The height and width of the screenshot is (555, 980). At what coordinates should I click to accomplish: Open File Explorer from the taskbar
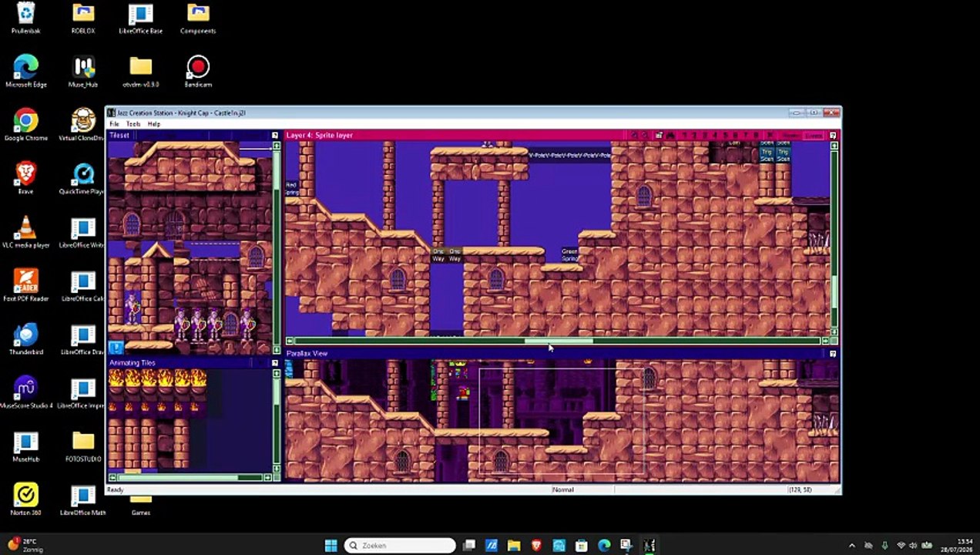[514, 545]
